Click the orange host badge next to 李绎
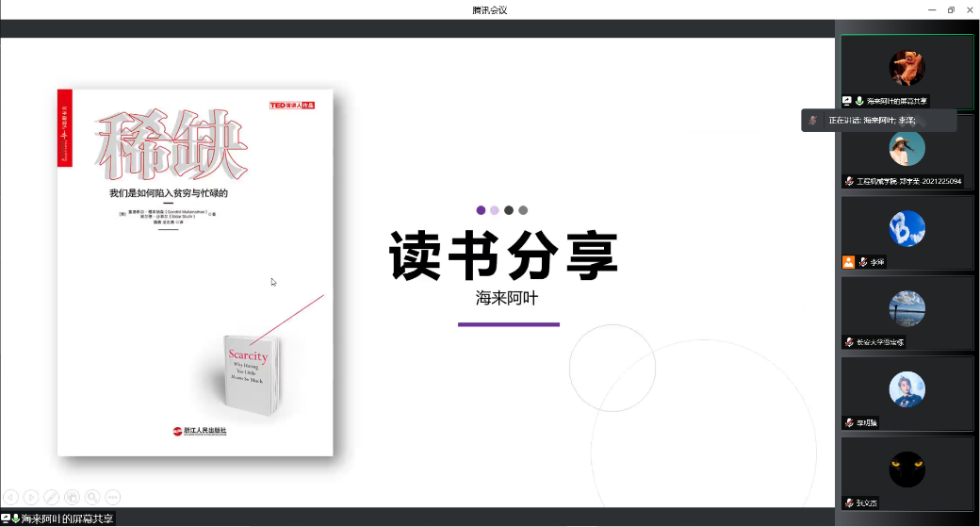 point(848,262)
